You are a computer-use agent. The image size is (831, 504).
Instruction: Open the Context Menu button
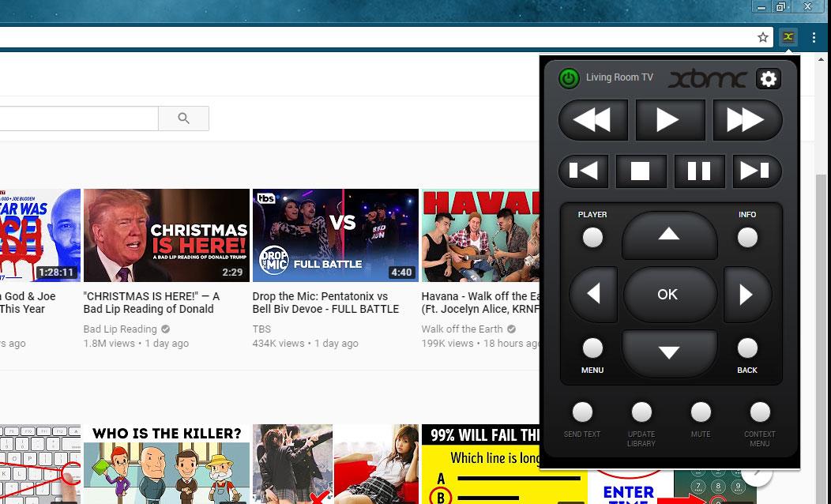point(759,412)
